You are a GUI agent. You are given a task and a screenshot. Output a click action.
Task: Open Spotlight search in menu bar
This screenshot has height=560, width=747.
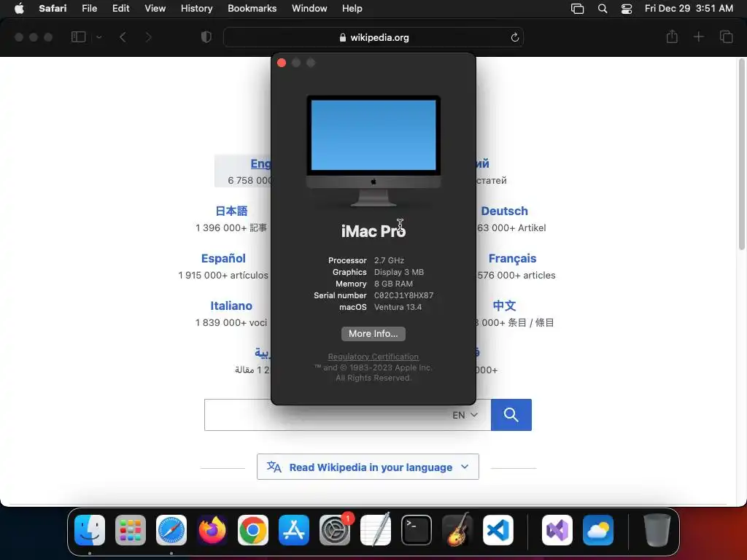[x=602, y=9]
